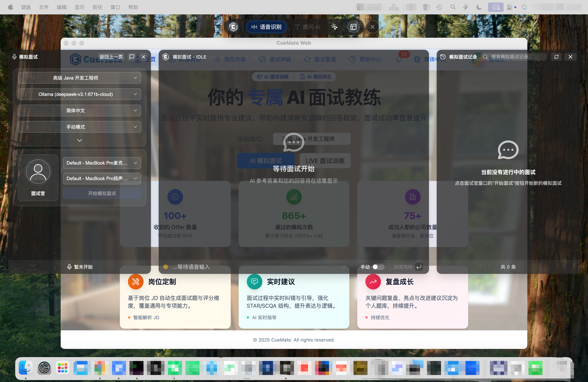Select the 提问 AI text tool
Image resolution: width=588 pixels, height=382 pixels.
307,27
